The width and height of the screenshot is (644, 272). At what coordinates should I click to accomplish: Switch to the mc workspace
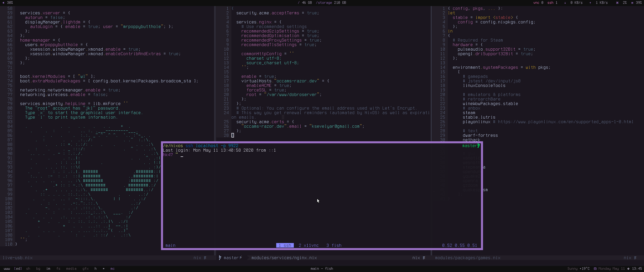[x=112, y=268]
